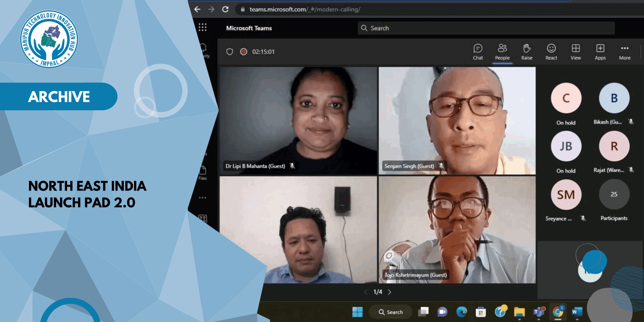This screenshot has width=644, height=322.
Task: Click the Dr Lipi B Mahanta (Guest) name label
Action: (x=255, y=166)
